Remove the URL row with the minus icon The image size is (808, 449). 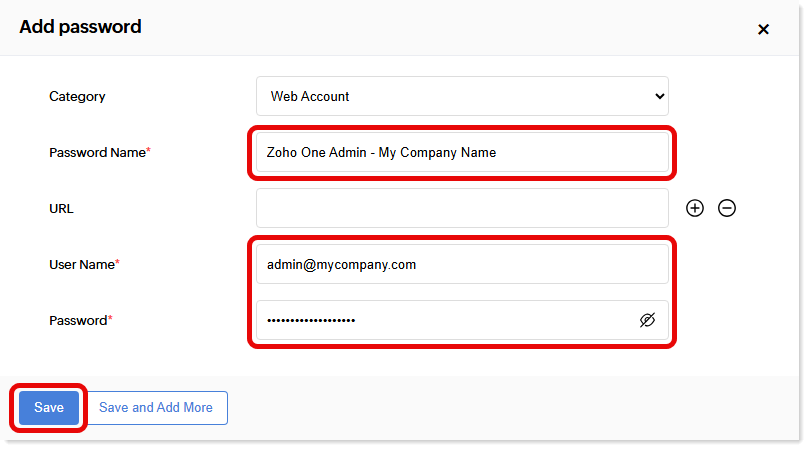727,208
